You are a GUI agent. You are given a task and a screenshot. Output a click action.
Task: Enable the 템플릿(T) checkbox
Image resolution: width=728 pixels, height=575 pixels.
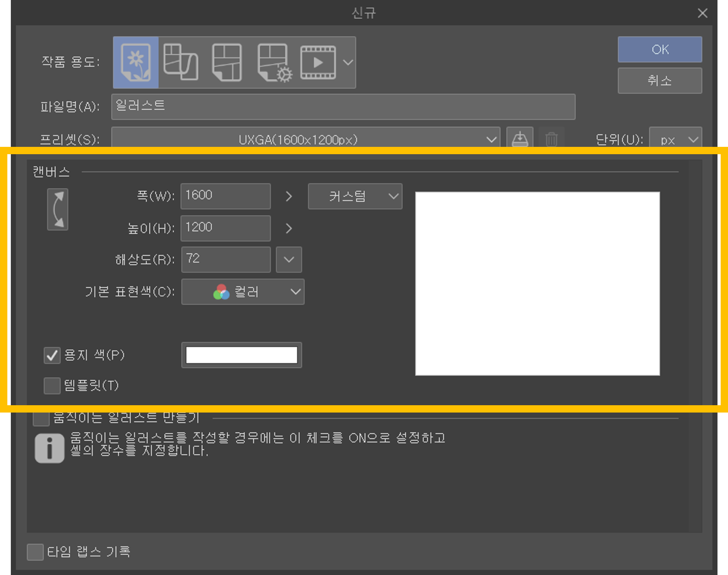coord(52,385)
